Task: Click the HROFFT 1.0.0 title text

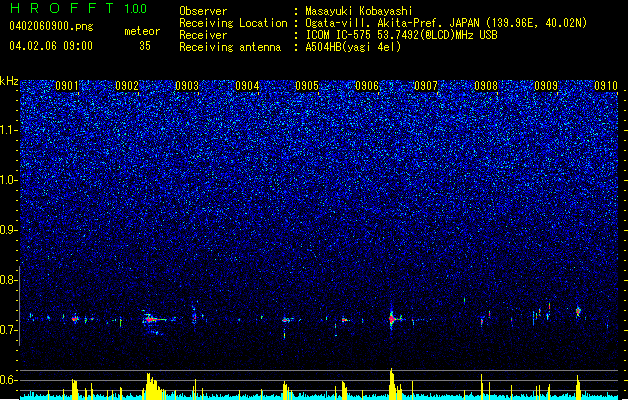Action: pos(79,8)
